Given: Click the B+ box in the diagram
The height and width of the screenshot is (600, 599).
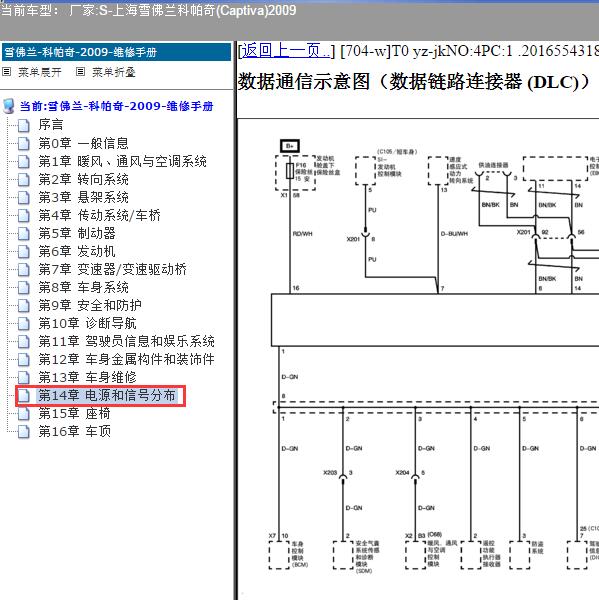Looking at the screenshot, I should point(290,146).
